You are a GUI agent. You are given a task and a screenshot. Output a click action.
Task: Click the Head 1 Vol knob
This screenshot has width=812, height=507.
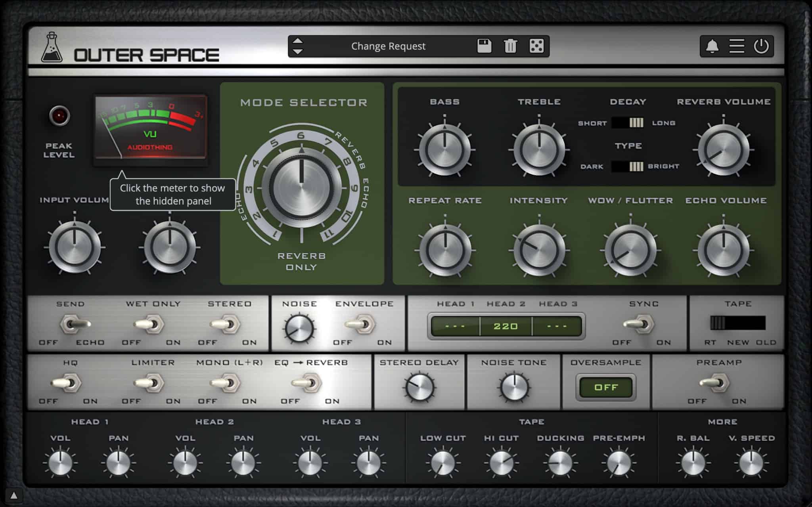60,462
